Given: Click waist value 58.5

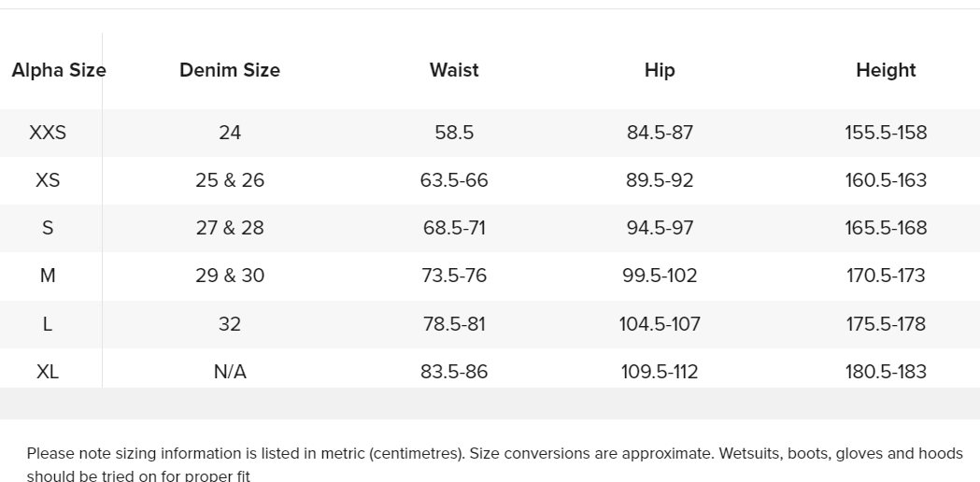Looking at the screenshot, I should point(454,133).
